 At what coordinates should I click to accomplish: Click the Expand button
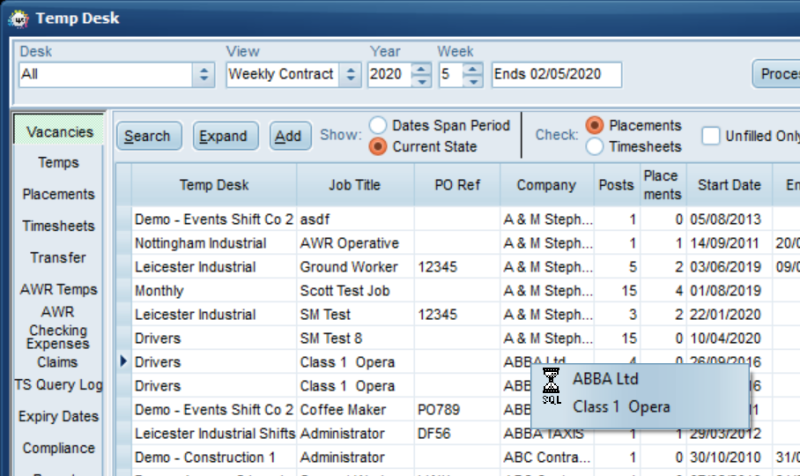point(225,136)
